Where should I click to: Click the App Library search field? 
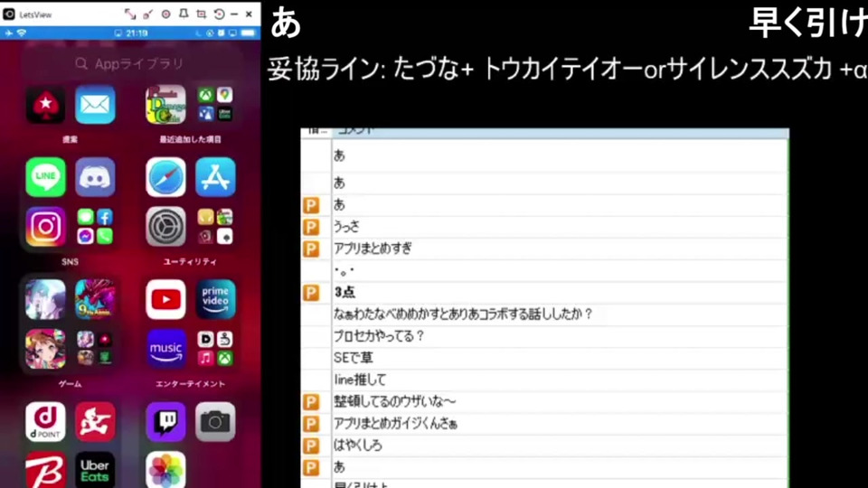[x=130, y=63]
